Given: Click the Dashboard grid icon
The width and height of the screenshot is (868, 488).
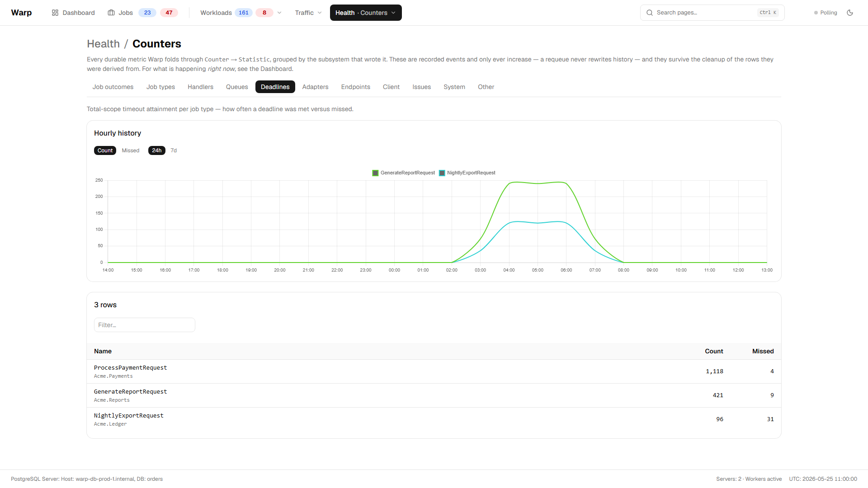Looking at the screenshot, I should tap(55, 13).
